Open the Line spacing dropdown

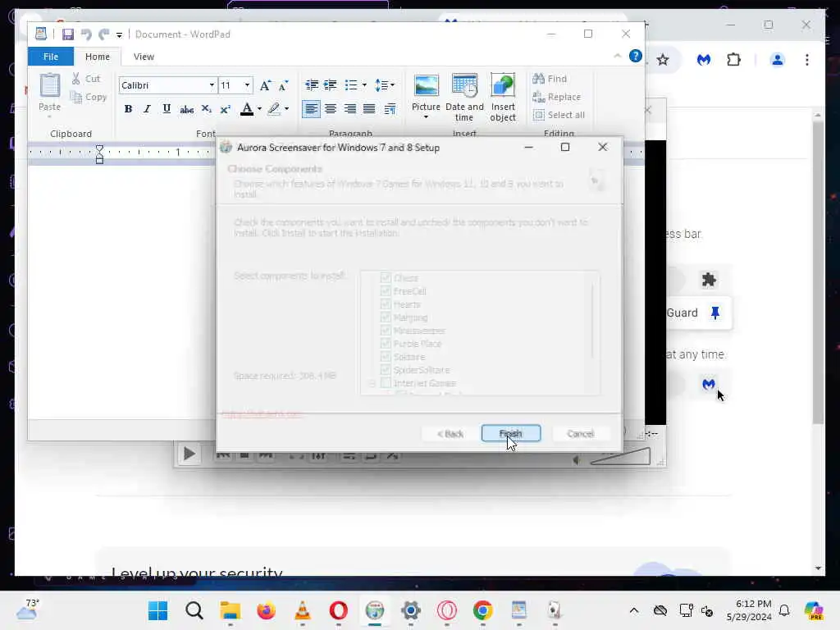385,85
